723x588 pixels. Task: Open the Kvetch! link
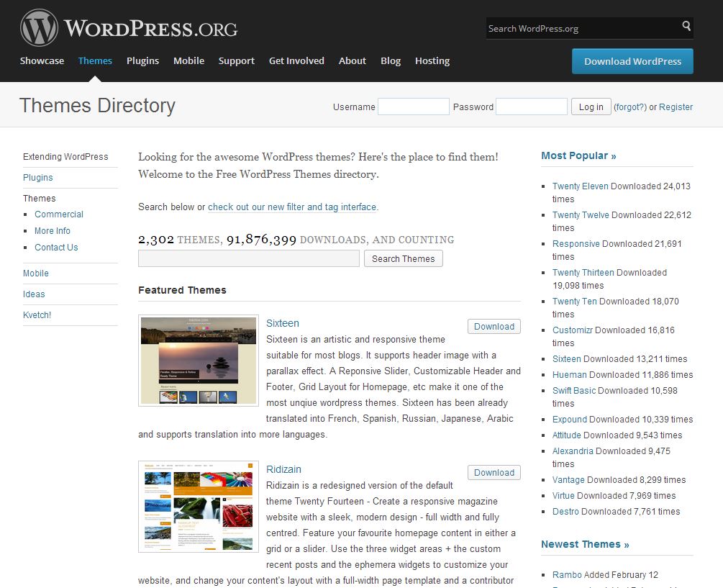(37, 315)
